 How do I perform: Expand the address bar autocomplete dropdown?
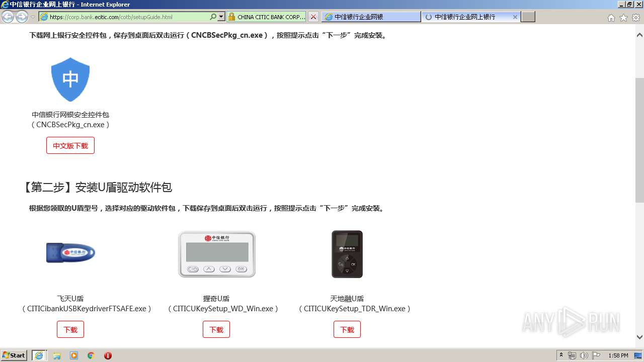pos(221,17)
